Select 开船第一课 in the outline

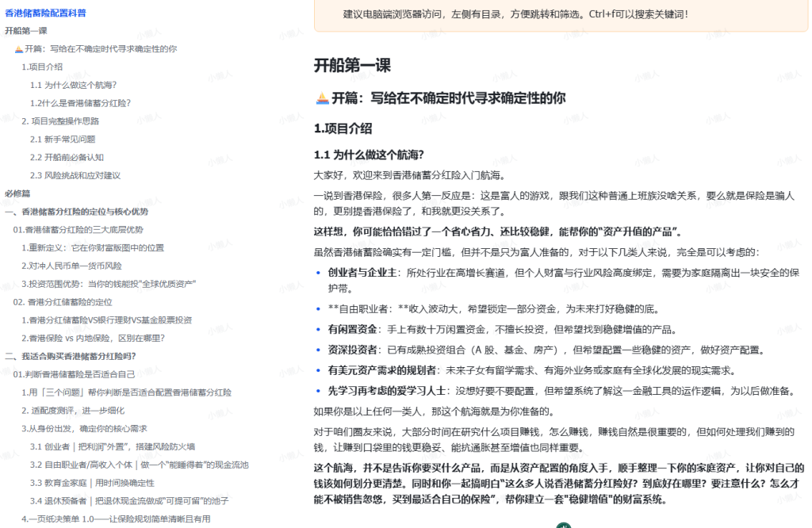[x=26, y=31]
